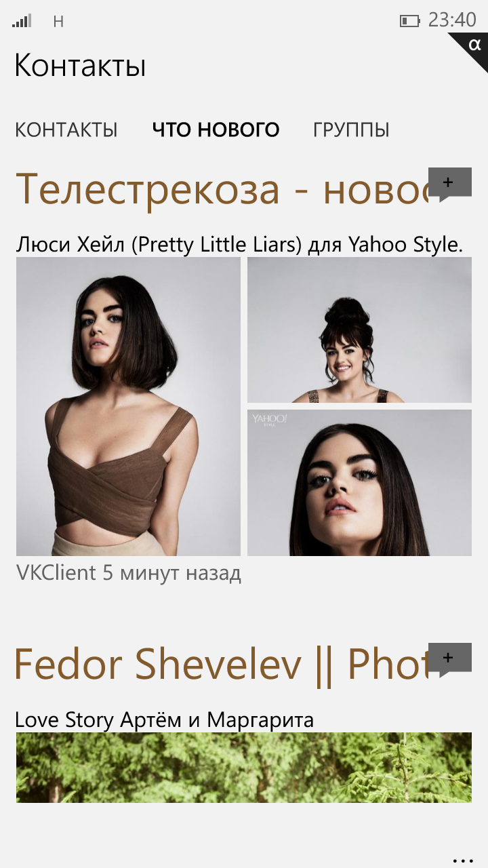This screenshot has width=488, height=868.
Task: Open Fedor Shevelev || Photo title link
Action: (222, 665)
